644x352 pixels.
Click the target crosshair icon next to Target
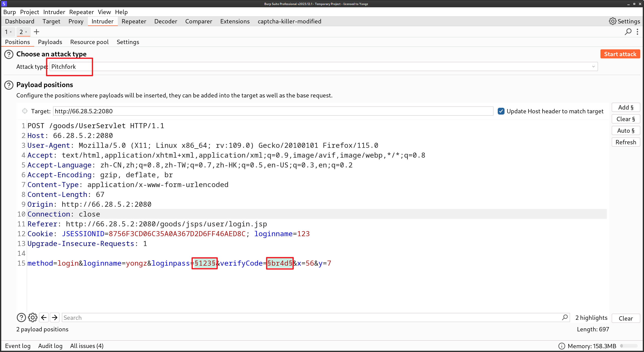[x=25, y=111]
